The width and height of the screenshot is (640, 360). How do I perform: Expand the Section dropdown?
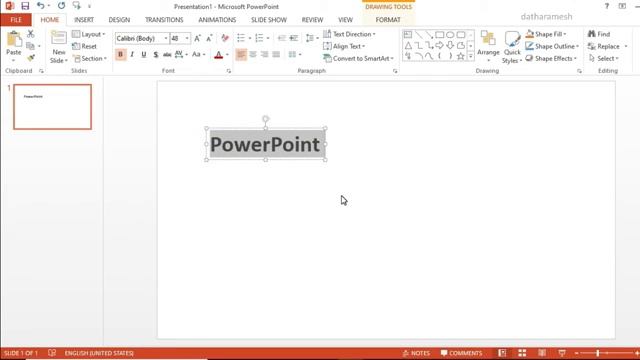tap(89, 59)
